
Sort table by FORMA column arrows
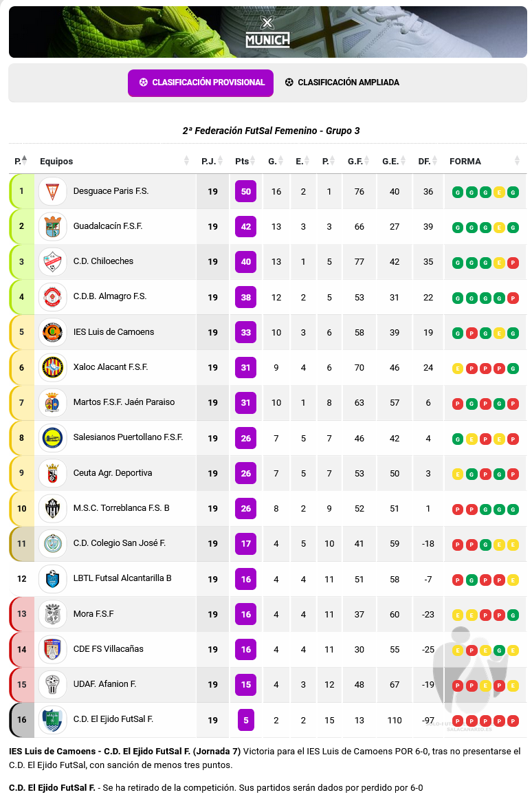[517, 161]
